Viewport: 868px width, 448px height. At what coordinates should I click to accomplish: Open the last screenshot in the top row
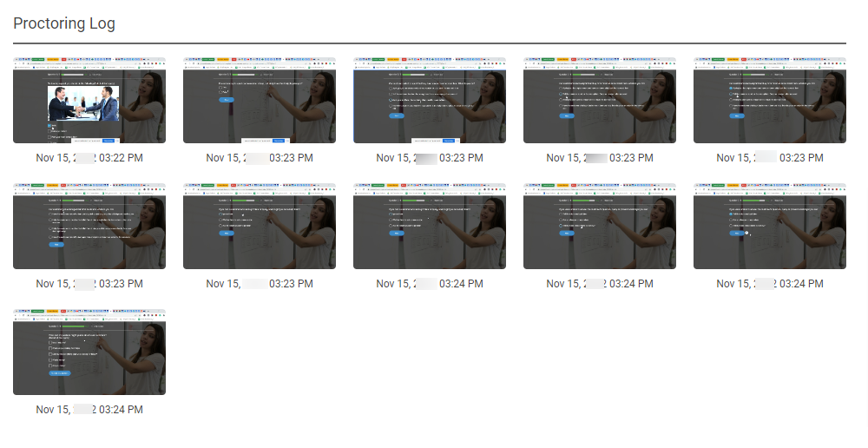[770, 100]
